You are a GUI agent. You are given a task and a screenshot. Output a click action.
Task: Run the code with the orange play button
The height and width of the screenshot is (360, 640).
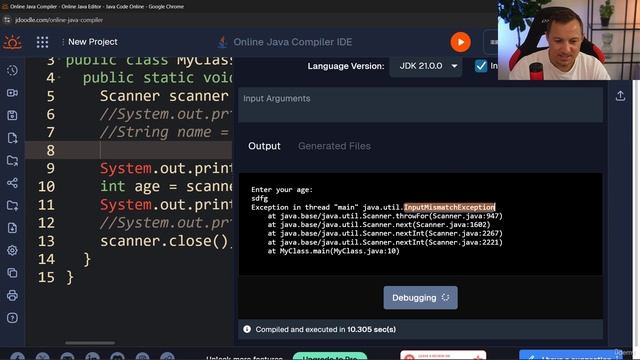pos(460,42)
